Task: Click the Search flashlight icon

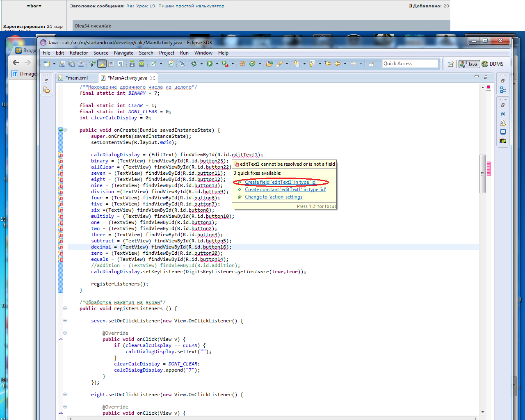Action: click(x=279, y=64)
